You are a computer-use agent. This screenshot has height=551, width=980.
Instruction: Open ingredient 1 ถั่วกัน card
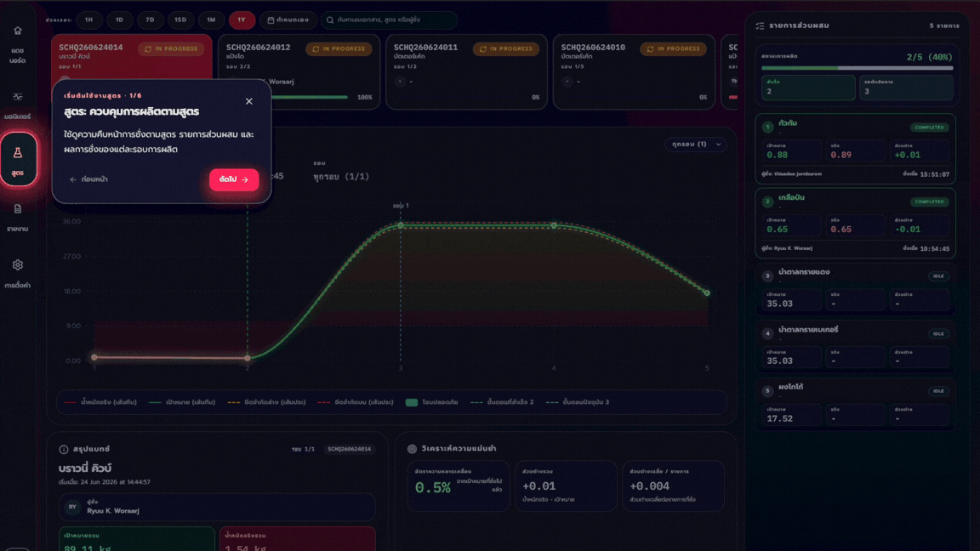[856, 149]
